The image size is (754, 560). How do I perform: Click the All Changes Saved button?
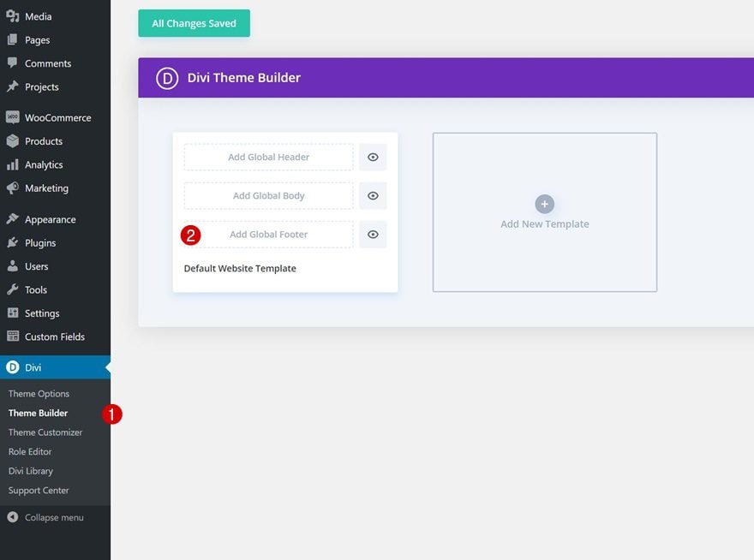pos(194,23)
